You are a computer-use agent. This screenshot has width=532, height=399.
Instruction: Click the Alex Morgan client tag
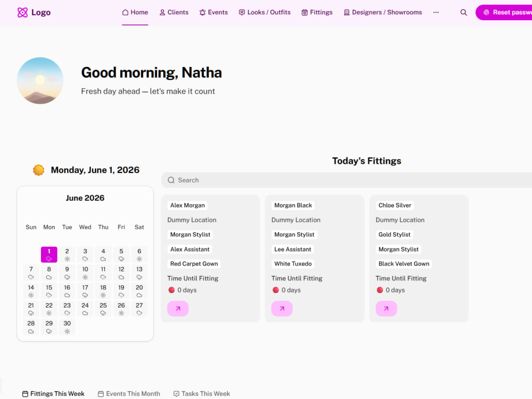[x=187, y=205]
